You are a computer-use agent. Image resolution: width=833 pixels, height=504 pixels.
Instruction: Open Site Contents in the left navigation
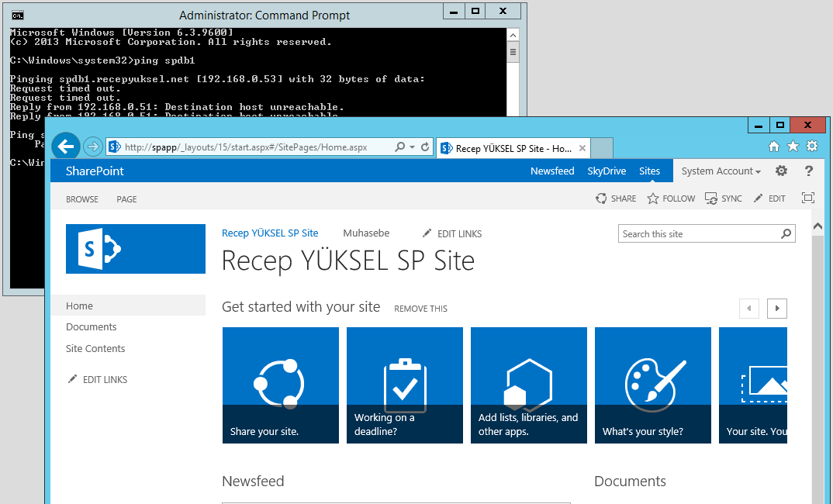95,348
